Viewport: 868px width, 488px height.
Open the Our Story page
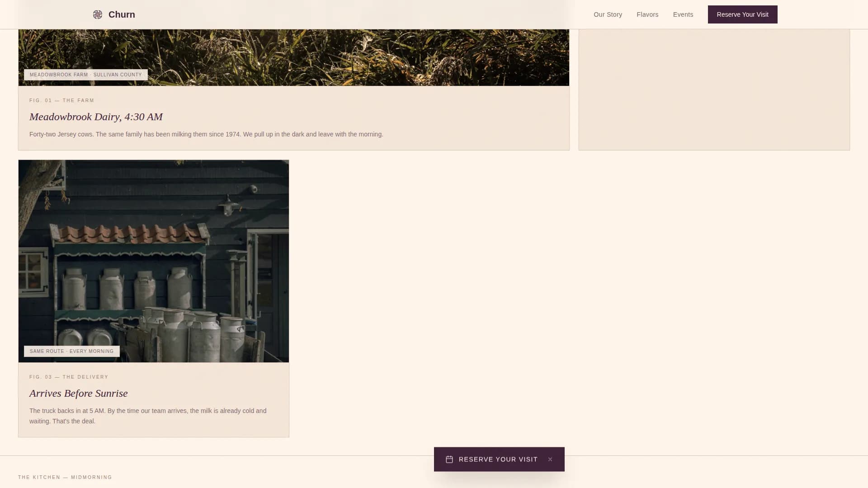(608, 14)
